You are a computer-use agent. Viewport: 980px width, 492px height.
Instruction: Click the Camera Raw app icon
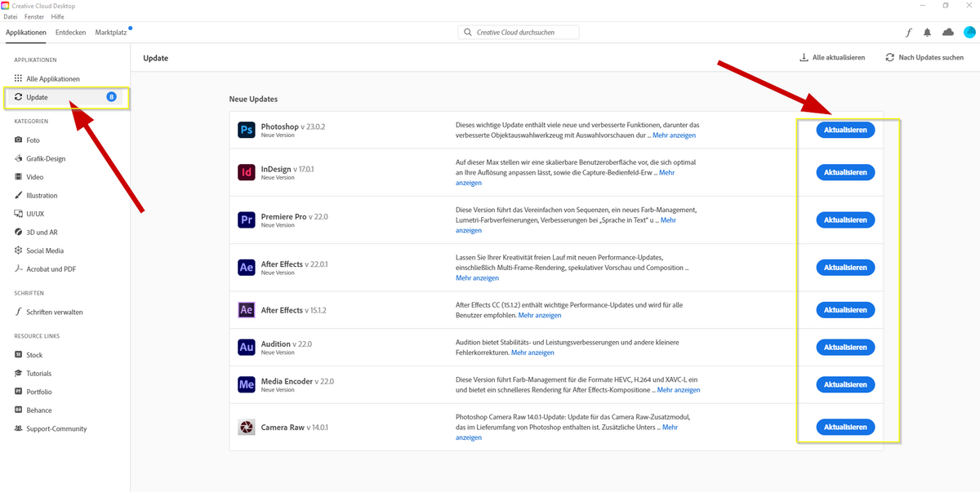pos(246,427)
